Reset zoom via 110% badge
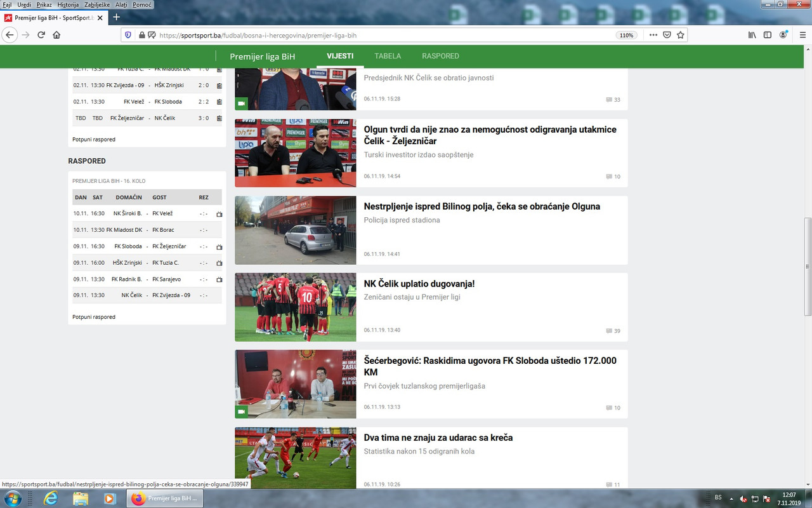The height and width of the screenshot is (508, 812). (627, 35)
